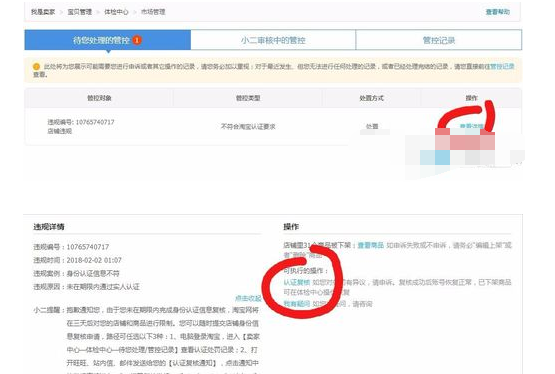Screen dimensions: 555x374
Task: Click the orange warning icon in notice bar
Action: pos(36,67)
